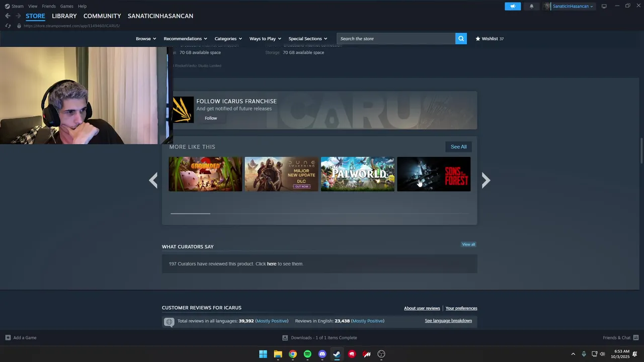
Task: Go back with the navigation back arrow
Action: [8, 16]
